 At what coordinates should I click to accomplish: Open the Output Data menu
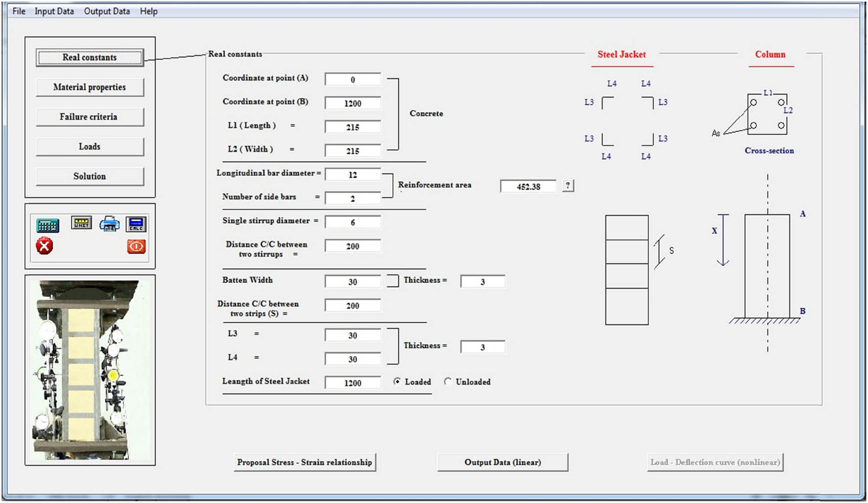coord(107,11)
